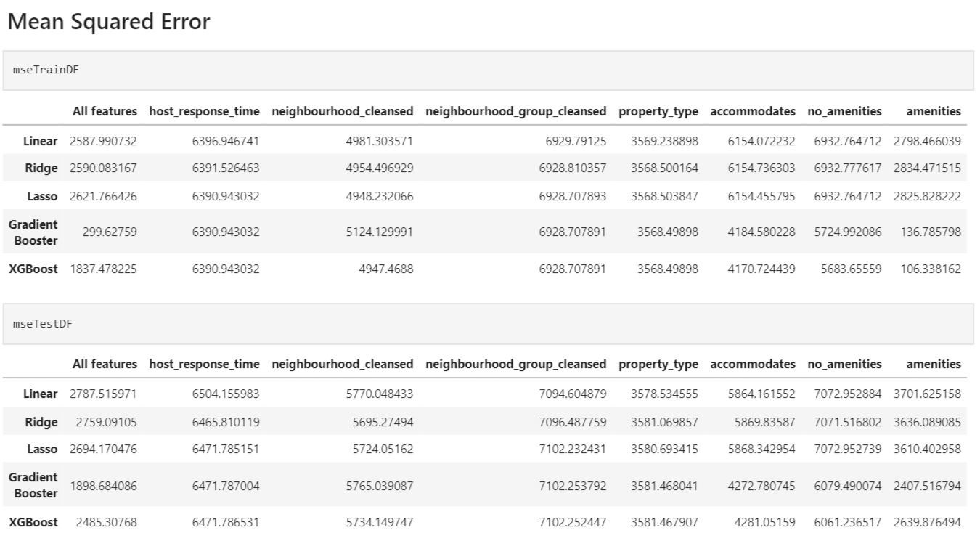Viewport: 980px width, 541px height.
Task: Select train table value 2825.828222
Action: pyautogui.click(x=928, y=197)
